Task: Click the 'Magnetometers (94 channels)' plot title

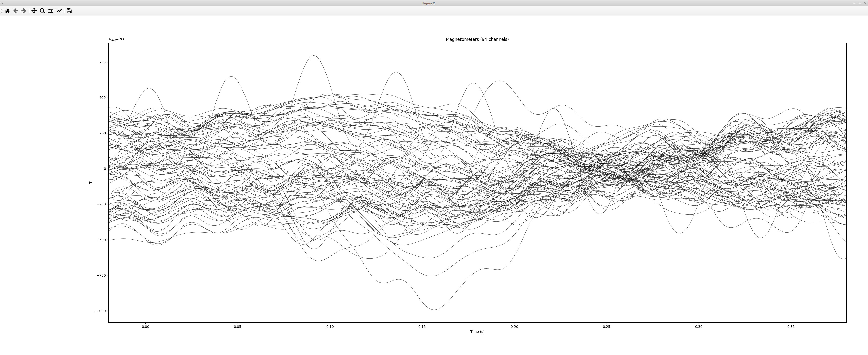Action: [x=477, y=39]
